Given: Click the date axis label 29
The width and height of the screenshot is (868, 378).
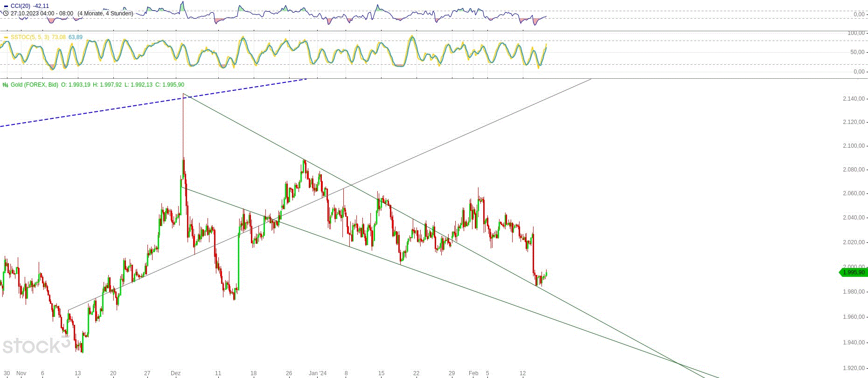Looking at the screenshot, I should pos(451,373).
